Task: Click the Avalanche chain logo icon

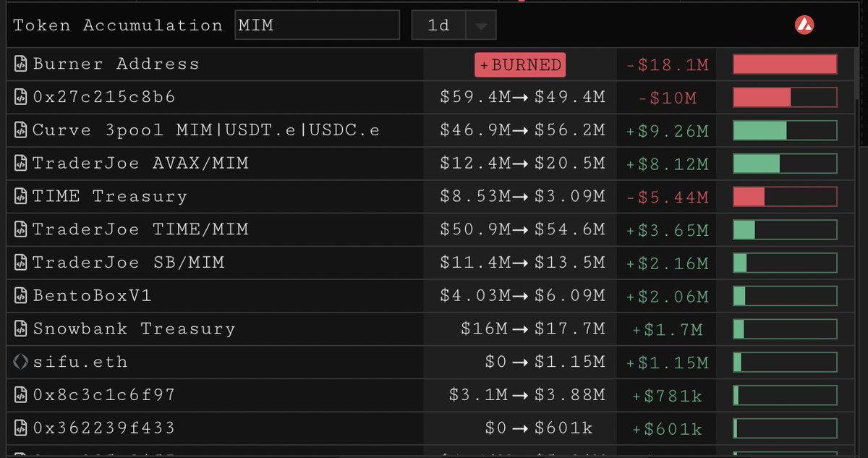Action: coord(805,25)
